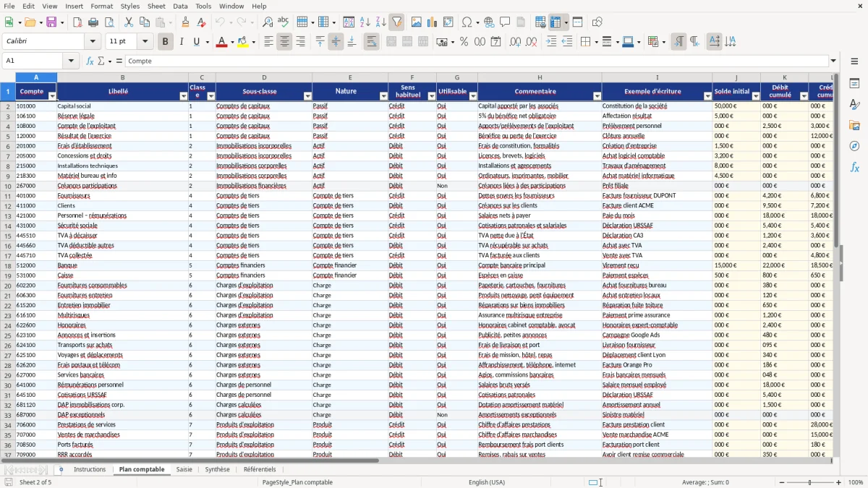
Task: Switch to the Synthèse sheet tab
Action: pyautogui.click(x=217, y=470)
